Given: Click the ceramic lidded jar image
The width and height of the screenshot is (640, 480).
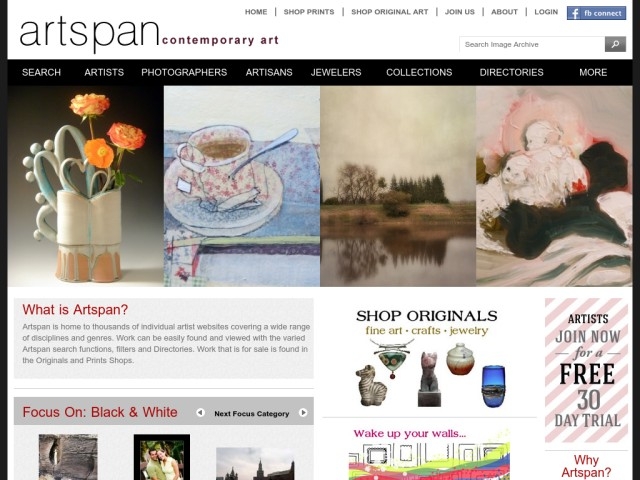Looking at the screenshot, I should [460, 359].
